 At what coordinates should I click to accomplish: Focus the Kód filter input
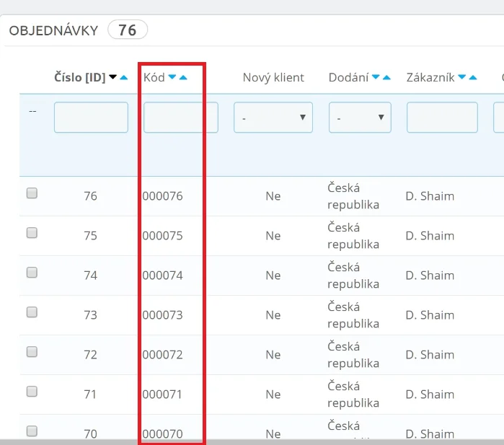point(180,118)
